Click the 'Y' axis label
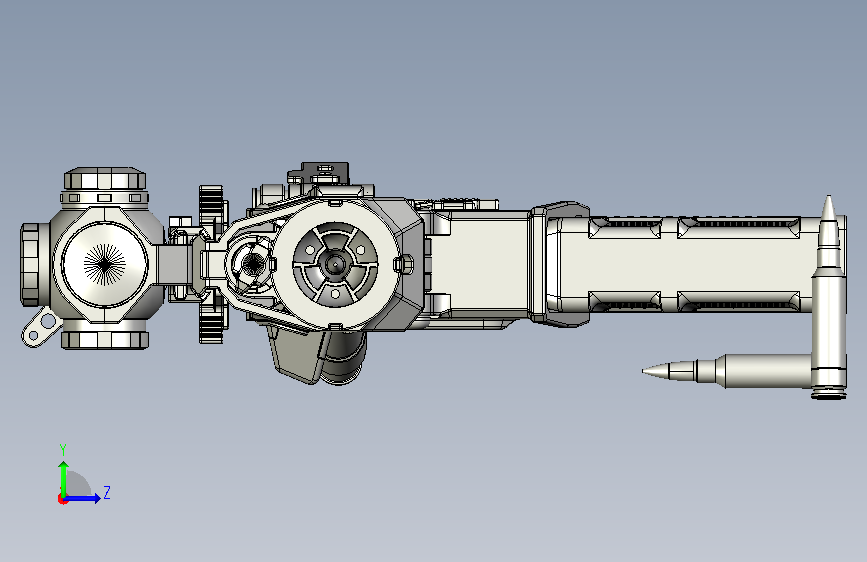Screen dimensions: 867x562 63,449
